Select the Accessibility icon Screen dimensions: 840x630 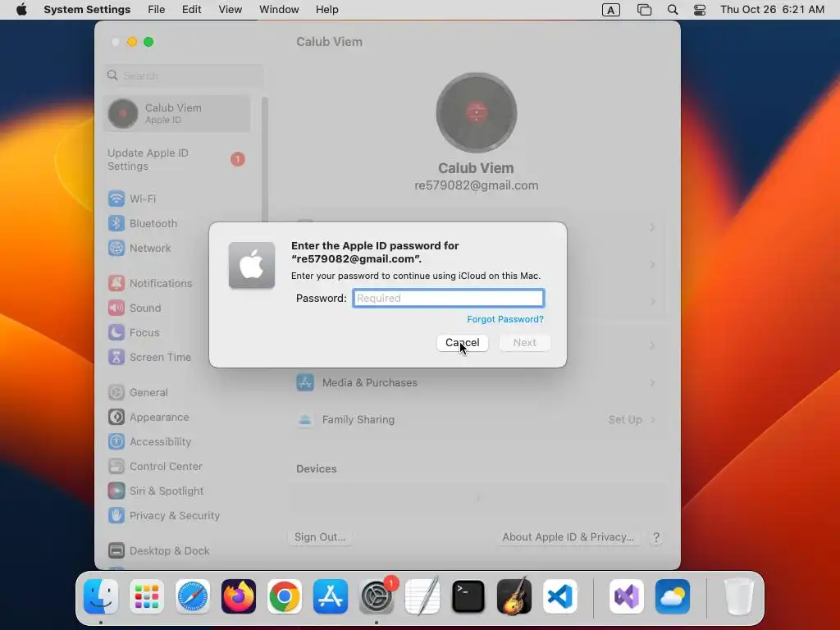coord(116,441)
